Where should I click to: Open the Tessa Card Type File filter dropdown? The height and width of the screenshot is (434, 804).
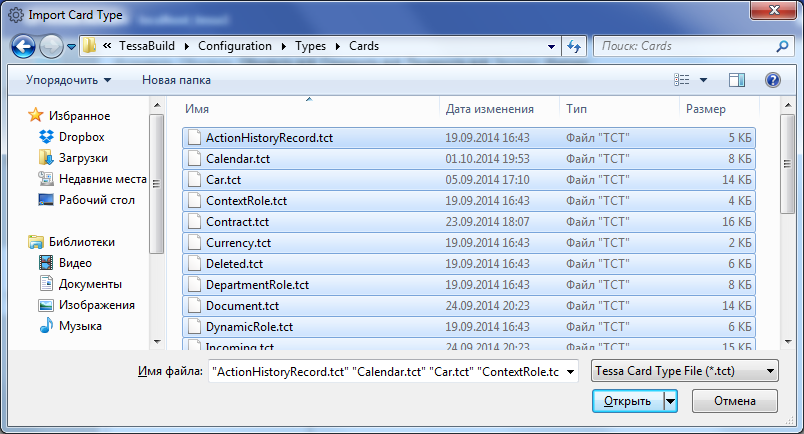(x=685, y=371)
